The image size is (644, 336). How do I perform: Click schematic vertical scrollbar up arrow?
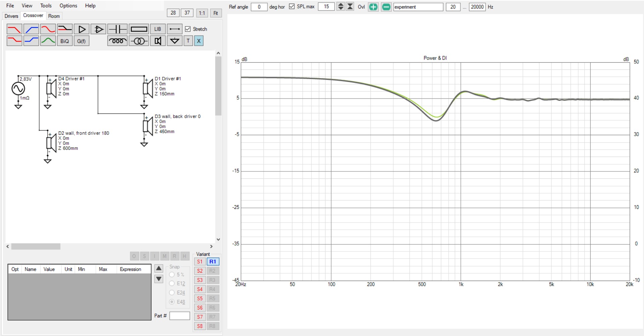click(x=218, y=53)
